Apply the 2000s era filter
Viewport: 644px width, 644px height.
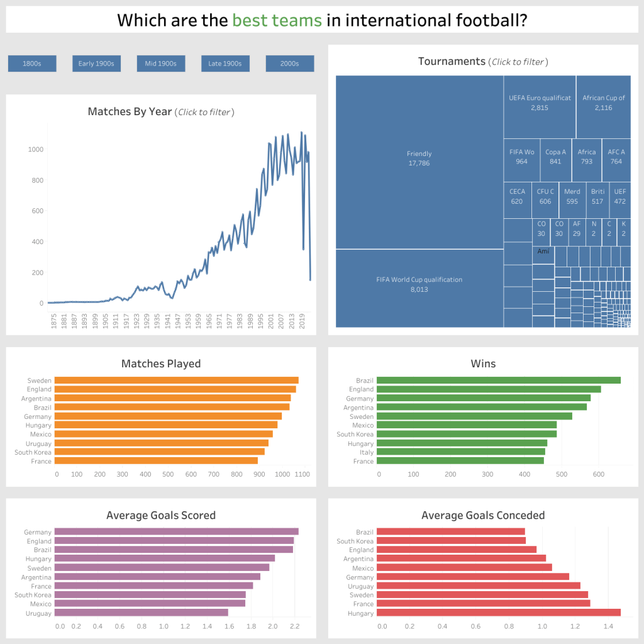click(x=289, y=64)
